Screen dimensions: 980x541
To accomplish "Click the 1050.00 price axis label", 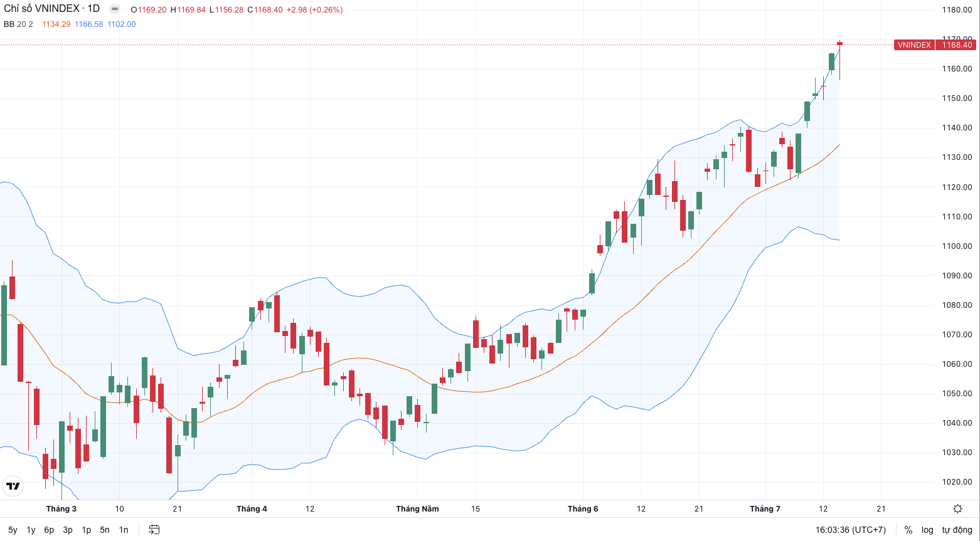I will (957, 394).
